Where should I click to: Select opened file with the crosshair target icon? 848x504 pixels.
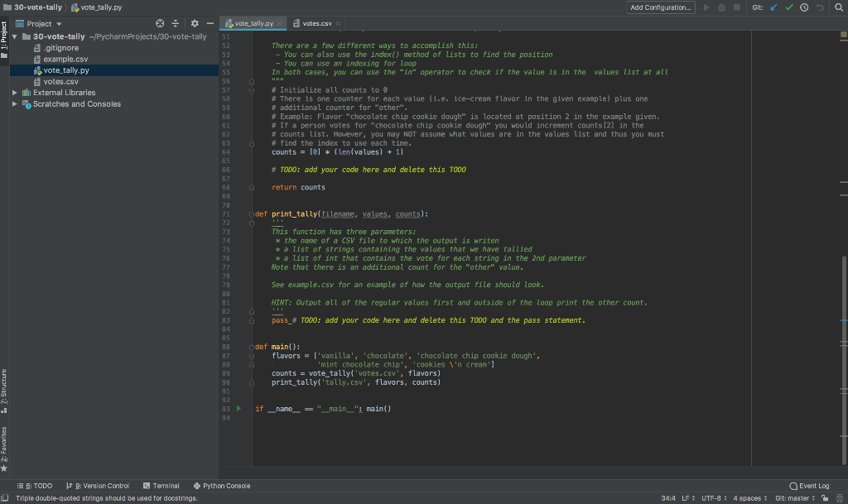(x=160, y=23)
